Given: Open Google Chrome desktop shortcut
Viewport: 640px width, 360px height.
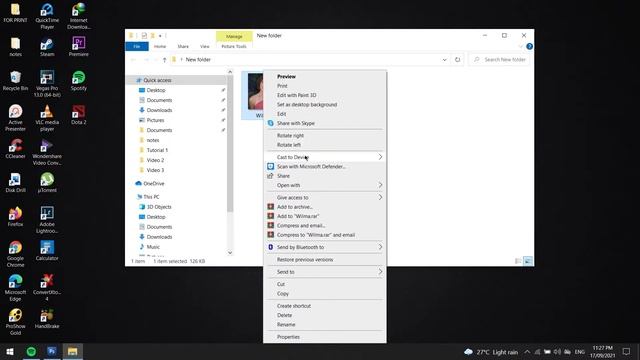Looking at the screenshot, I should click(x=16, y=254).
